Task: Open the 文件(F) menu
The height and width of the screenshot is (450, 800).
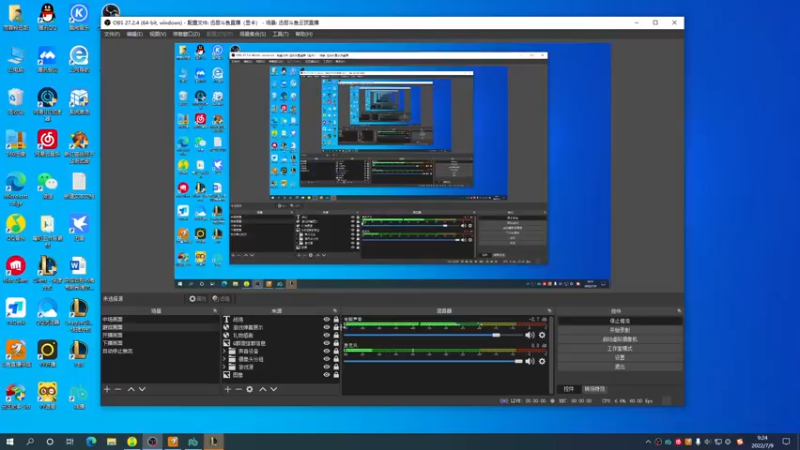Action: coord(112,34)
